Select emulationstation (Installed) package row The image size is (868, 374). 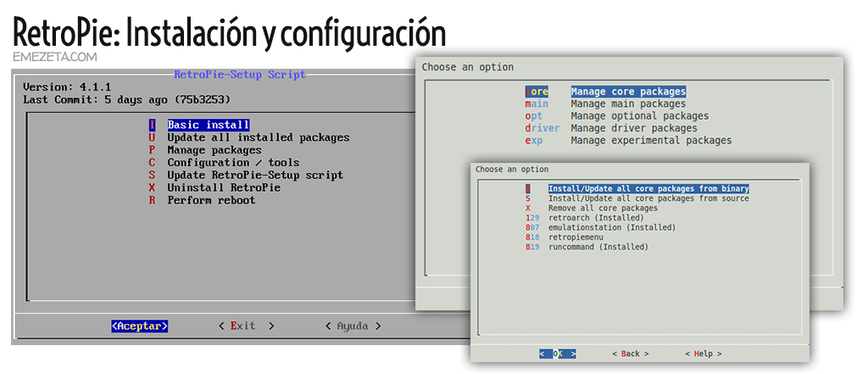pos(601,228)
